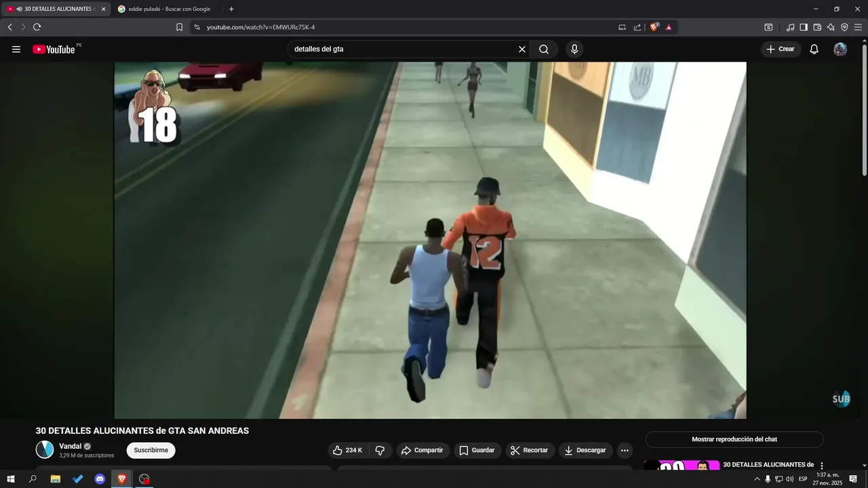Image resolution: width=868 pixels, height=488 pixels.
Task: Bookmark this page from the address bar
Action: coord(179,27)
